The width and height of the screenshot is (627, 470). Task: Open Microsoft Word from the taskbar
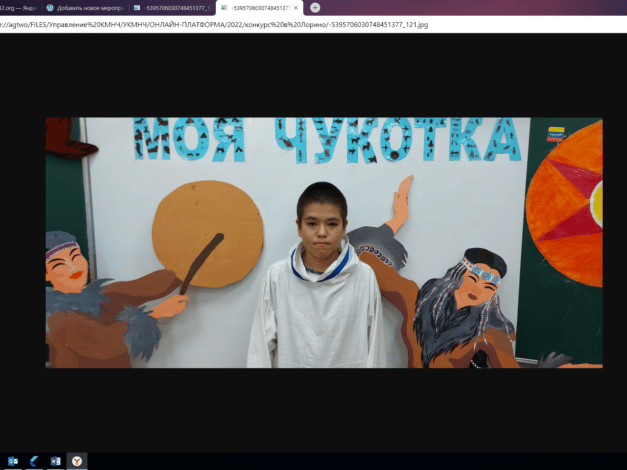click(55, 461)
